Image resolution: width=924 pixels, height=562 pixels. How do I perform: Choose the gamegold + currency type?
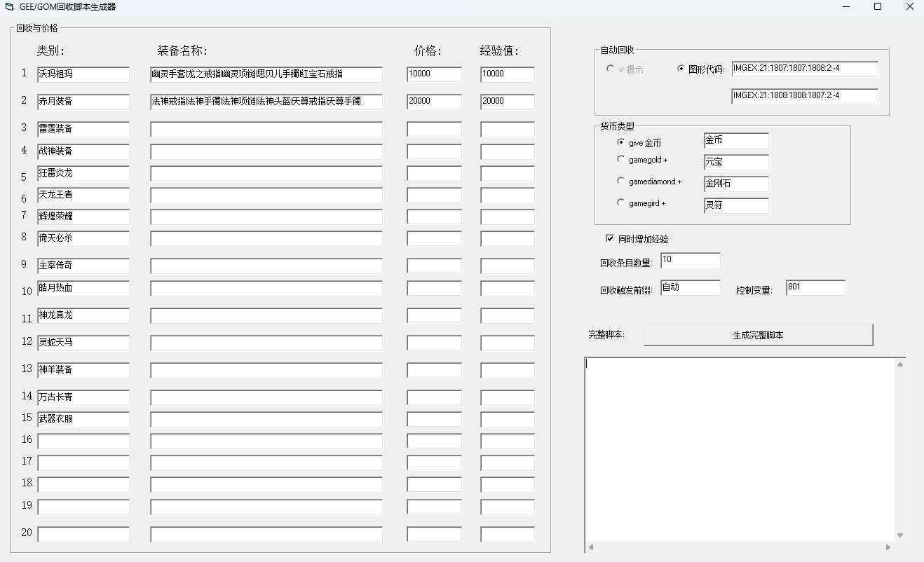coord(620,160)
